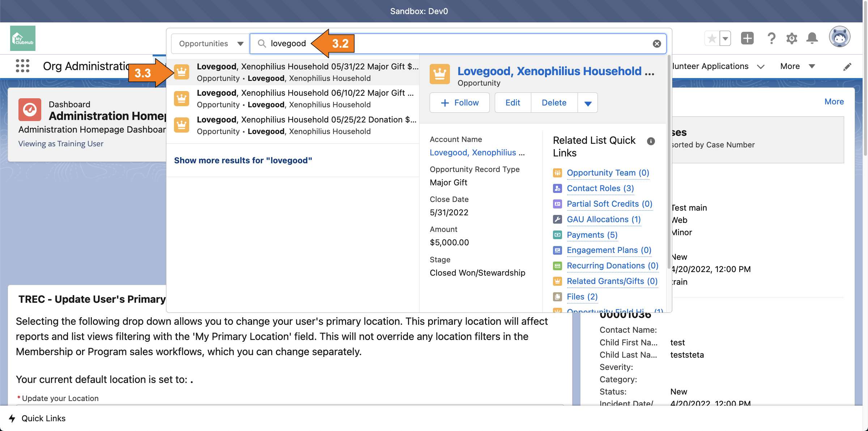This screenshot has width=868, height=431.
Task: Click the notifications bell icon
Action: click(812, 38)
